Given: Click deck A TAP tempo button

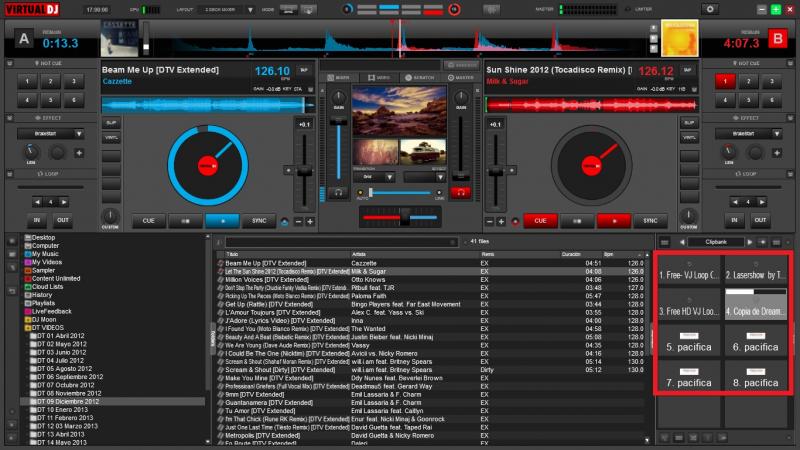Looking at the screenshot, I should pyautogui.click(x=304, y=70).
